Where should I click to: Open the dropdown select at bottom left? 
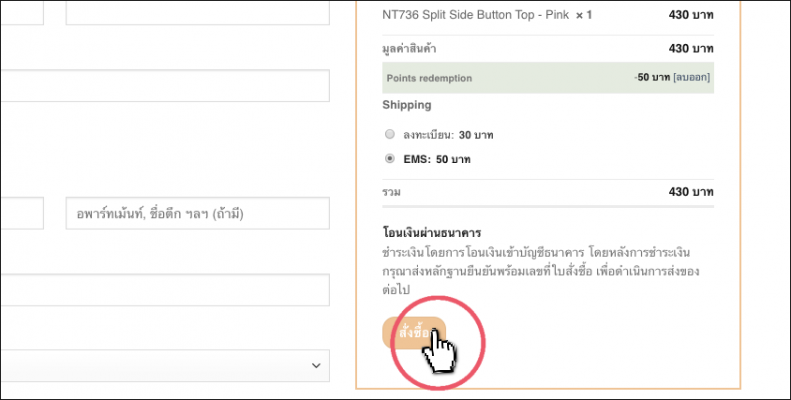click(165, 365)
